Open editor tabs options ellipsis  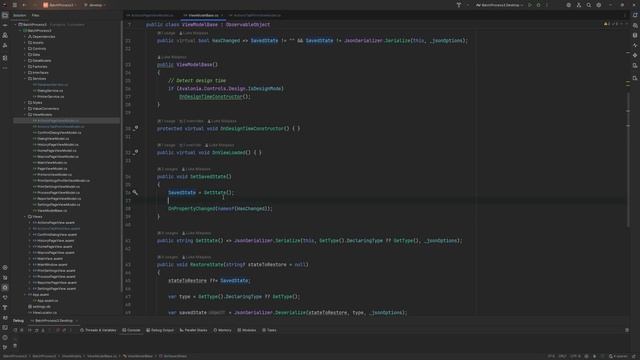click(624, 15)
